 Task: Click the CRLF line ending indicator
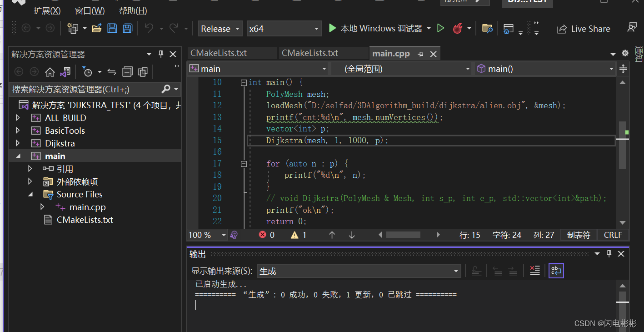pyautogui.click(x=613, y=235)
